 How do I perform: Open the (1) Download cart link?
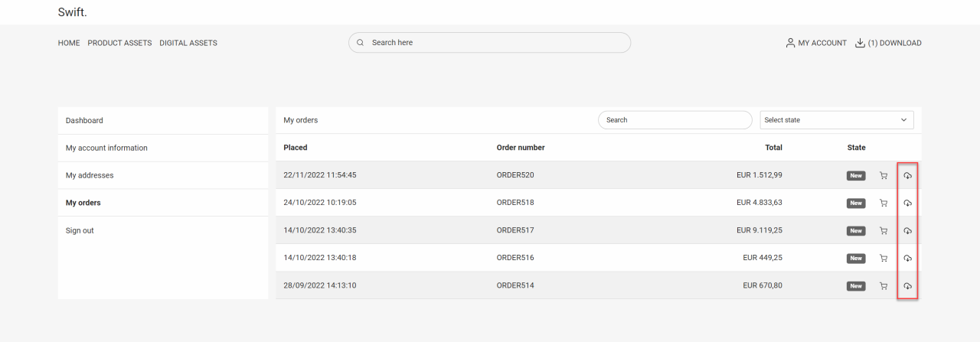tap(888, 43)
